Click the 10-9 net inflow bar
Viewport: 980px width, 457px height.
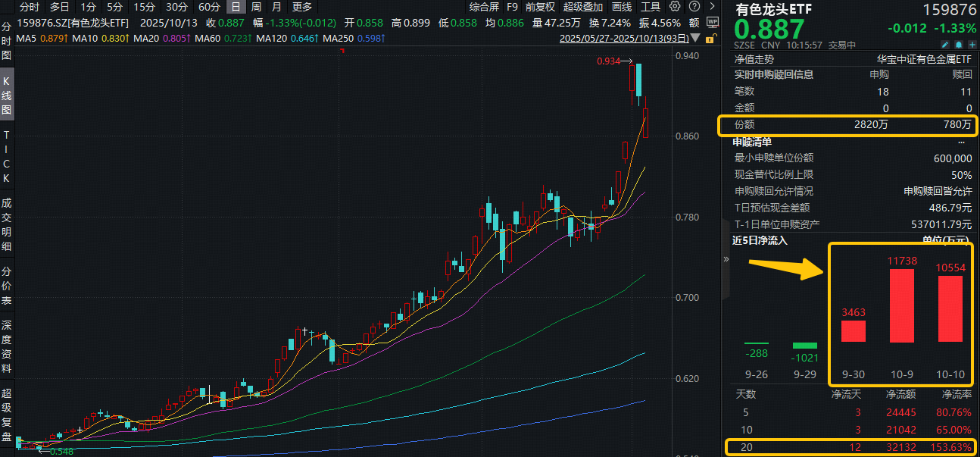click(901, 305)
